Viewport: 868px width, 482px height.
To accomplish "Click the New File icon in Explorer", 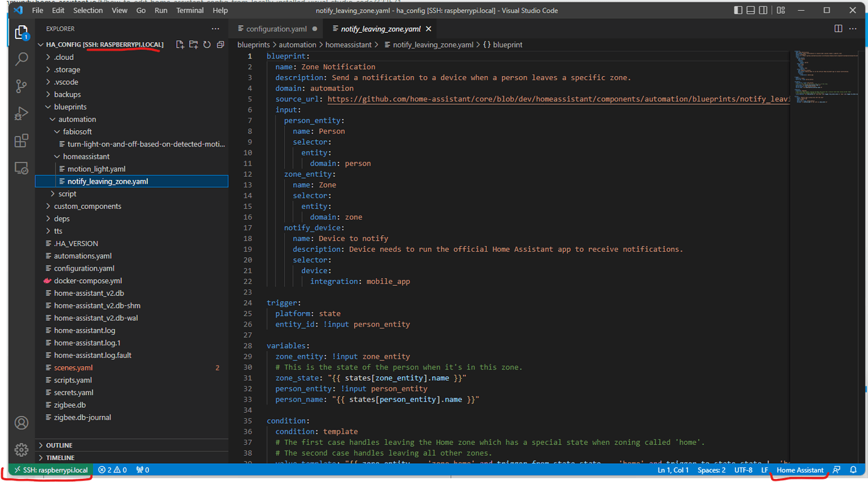I will click(179, 44).
